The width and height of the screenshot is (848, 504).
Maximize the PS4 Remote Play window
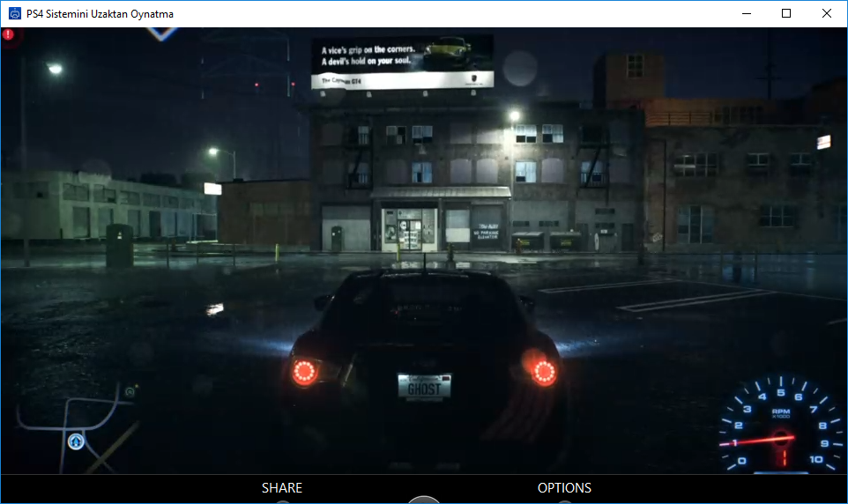click(x=786, y=13)
